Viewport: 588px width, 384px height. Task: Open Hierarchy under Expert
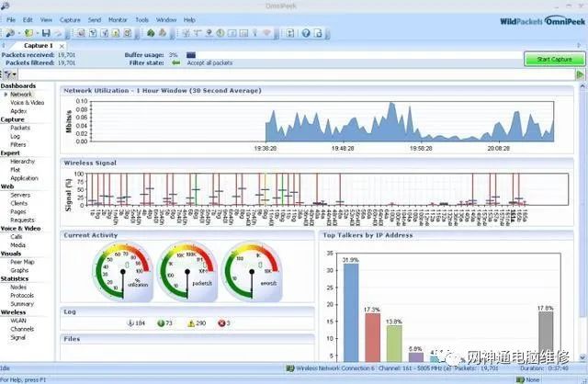(22, 162)
